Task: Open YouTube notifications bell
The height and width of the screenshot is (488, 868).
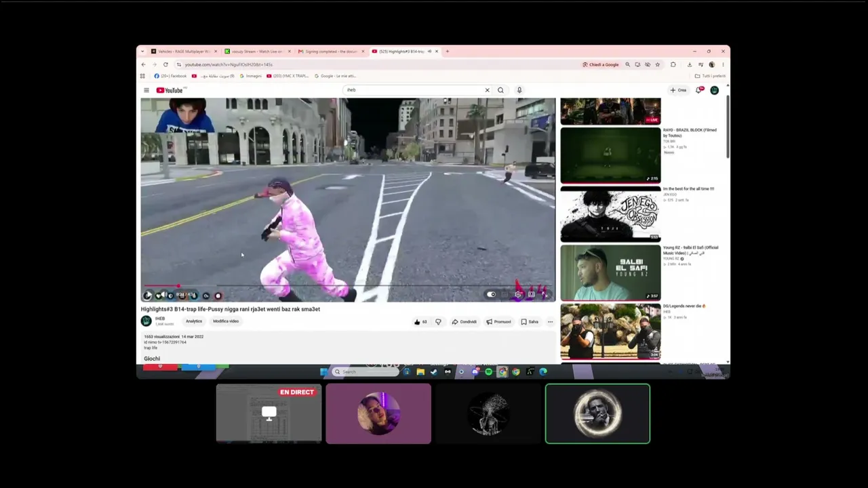Action: pos(699,90)
